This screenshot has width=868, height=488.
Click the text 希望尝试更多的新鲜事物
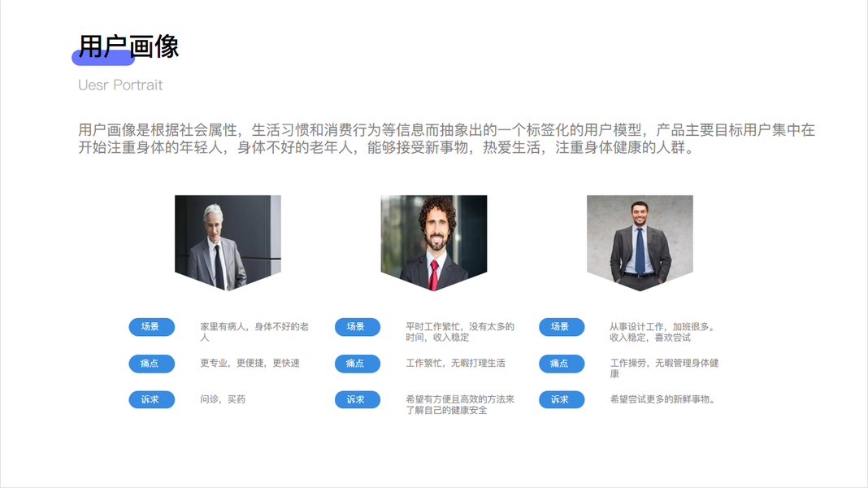[x=662, y=399]
